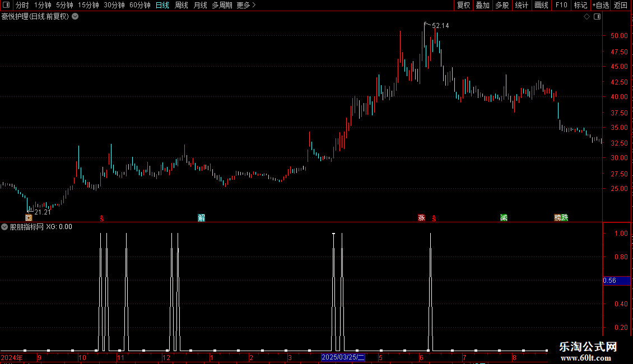Image resolution: width=633 pixels, height=364 pixels.
Task: Switch to 分时 intraday view
Action: tap(22, 5)
